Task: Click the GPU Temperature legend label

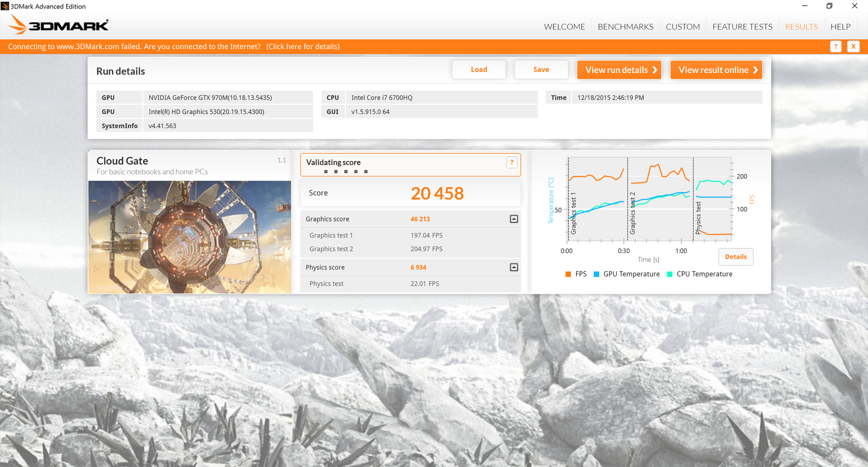Action: click(x=632, y=274)
